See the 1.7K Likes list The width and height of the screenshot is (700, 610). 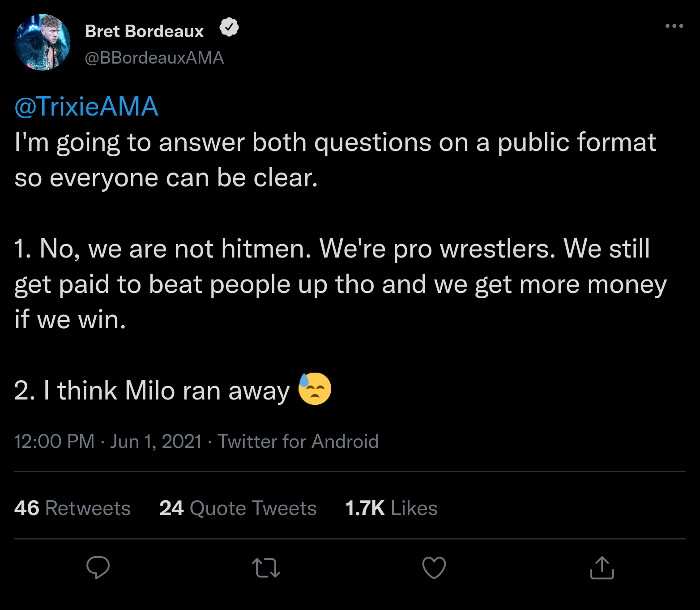pos(392,508)
